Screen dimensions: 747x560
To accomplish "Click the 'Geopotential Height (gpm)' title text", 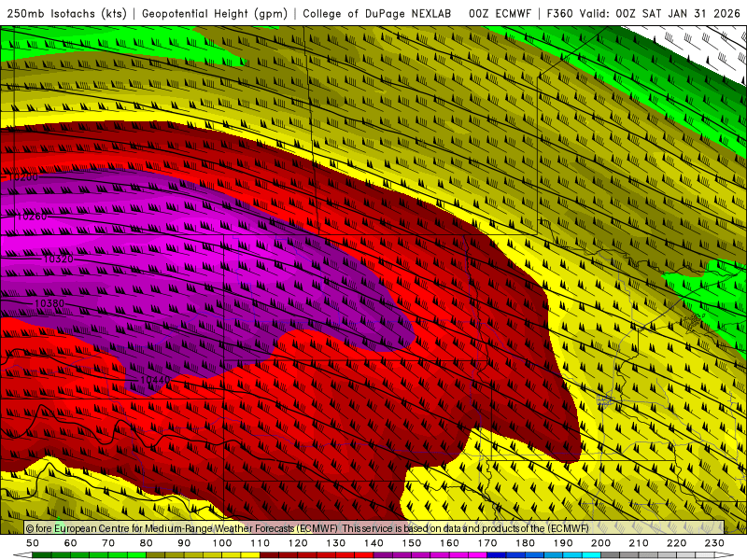I will click(x=215, y=13).
